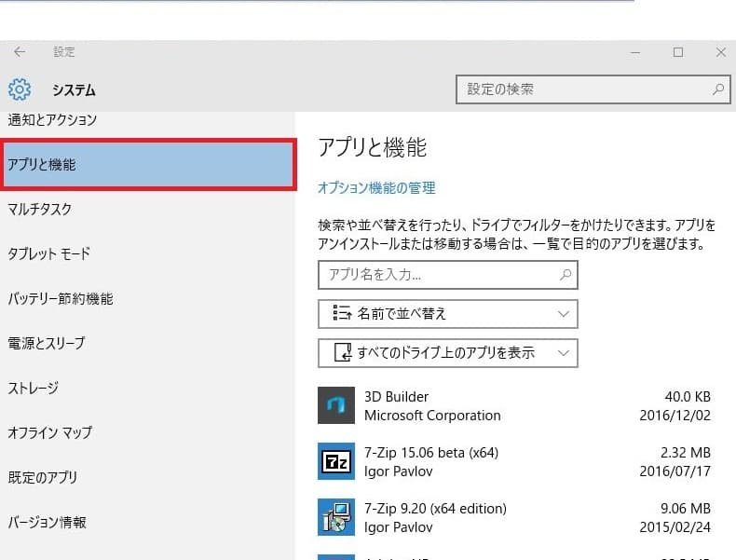Image resolution: width=736 pixels, height=560 pixels.
Task: Maximize the Settings window
Action: 678,52
